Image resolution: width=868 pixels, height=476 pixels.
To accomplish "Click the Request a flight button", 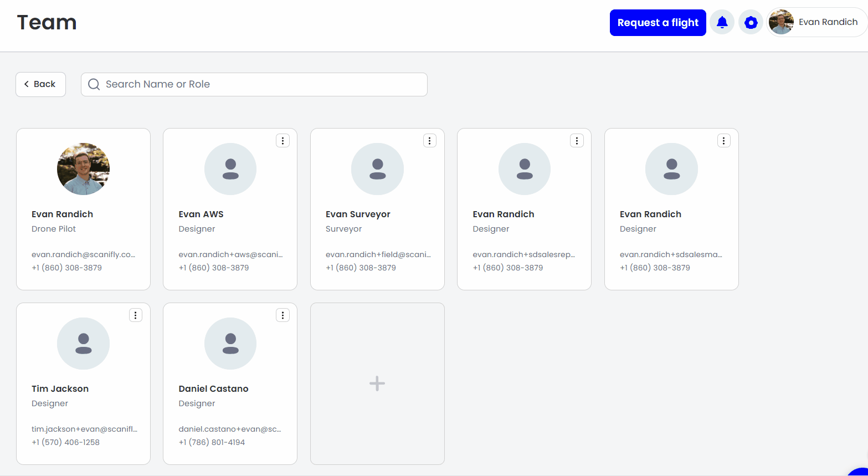I will click(658, 23).
